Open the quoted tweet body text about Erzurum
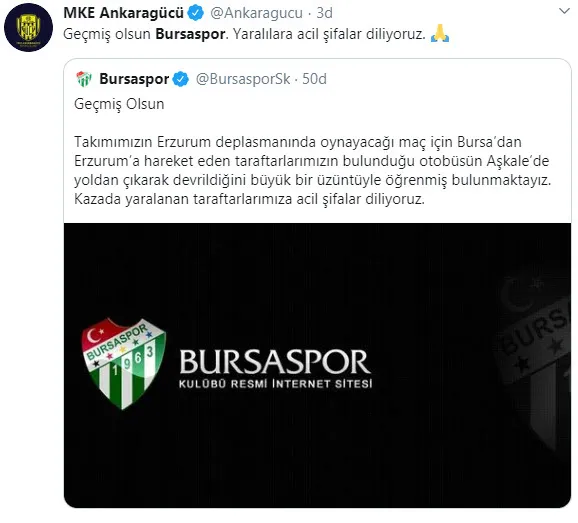578x523 pixels. pos(313,170)
